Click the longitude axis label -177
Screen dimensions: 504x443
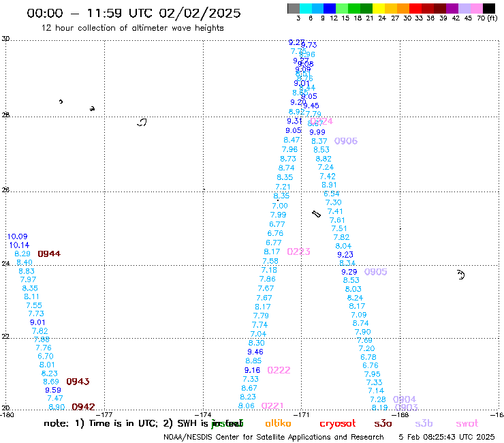pyautogui.click(x=104, y=414)
